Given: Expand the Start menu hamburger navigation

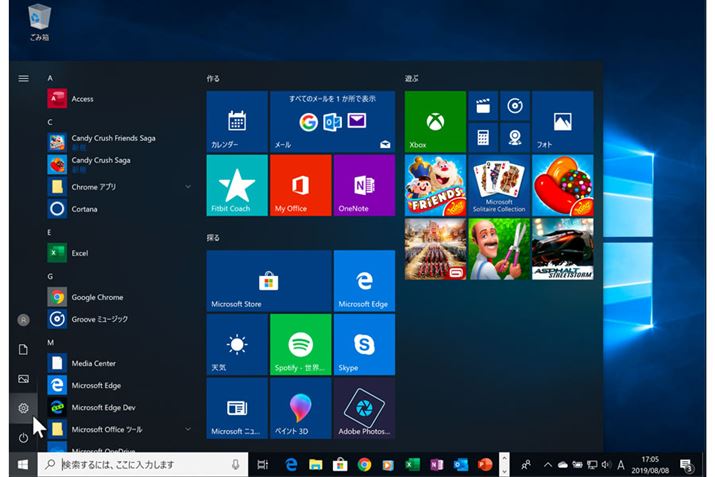Looking at the screenshot, I should click(x=23, y=78).
